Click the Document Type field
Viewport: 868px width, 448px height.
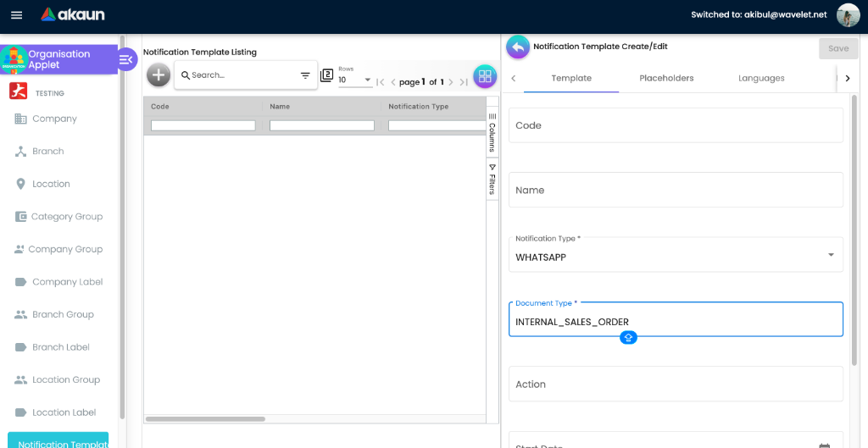pyautogui.click(x=676, y=319)
